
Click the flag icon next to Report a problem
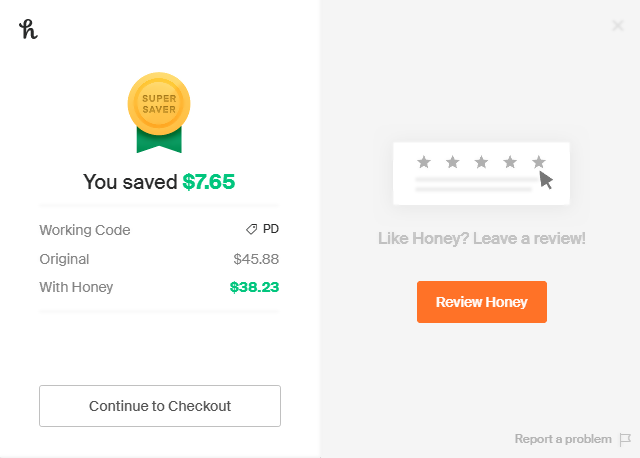[625, 439]
